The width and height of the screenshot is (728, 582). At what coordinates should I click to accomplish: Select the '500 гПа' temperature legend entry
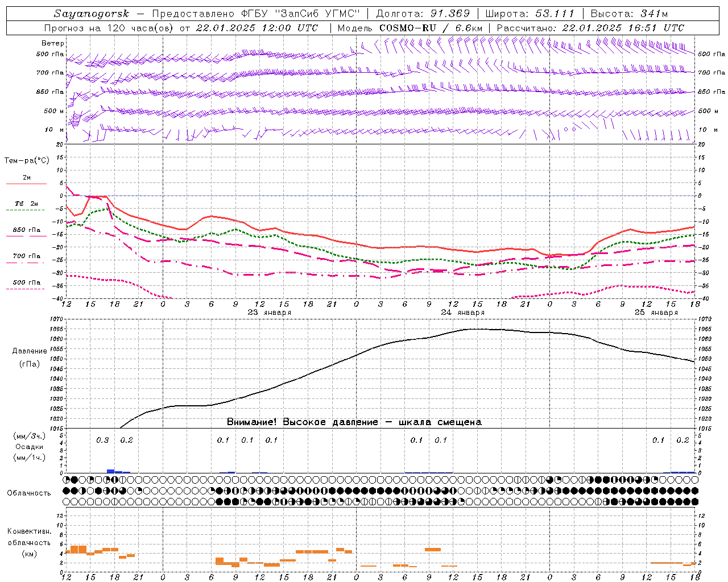pos(27,282)
